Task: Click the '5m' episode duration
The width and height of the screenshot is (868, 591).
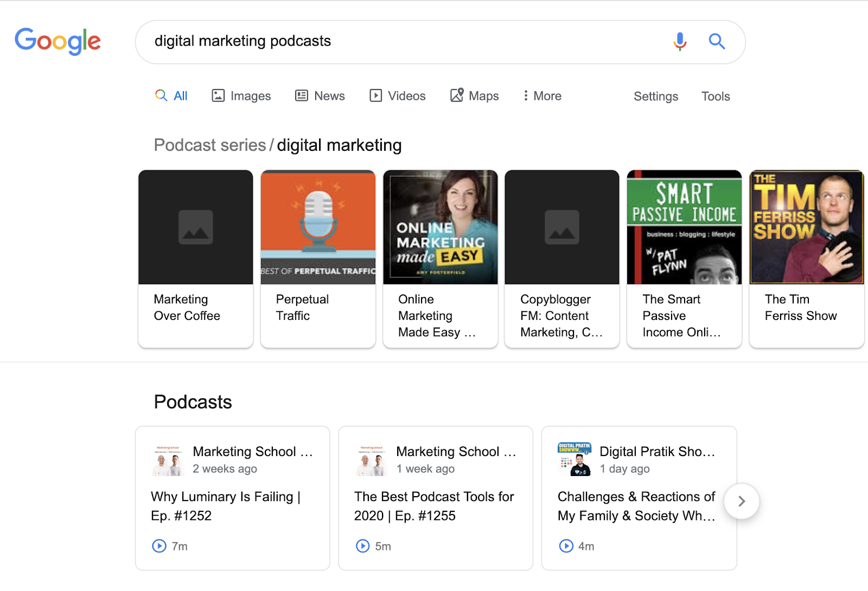Action: click(x=383, y=547)
